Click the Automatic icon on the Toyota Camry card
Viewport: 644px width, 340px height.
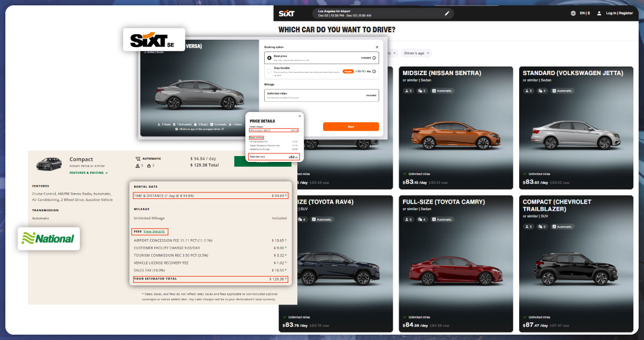pyautogui.click(x=434, y=219)
